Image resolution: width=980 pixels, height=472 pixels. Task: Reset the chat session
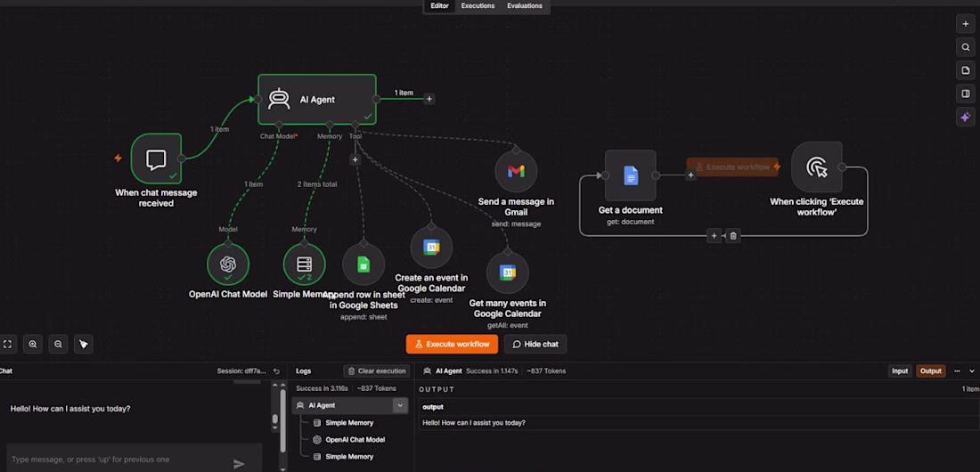click(x=276, y=371)
